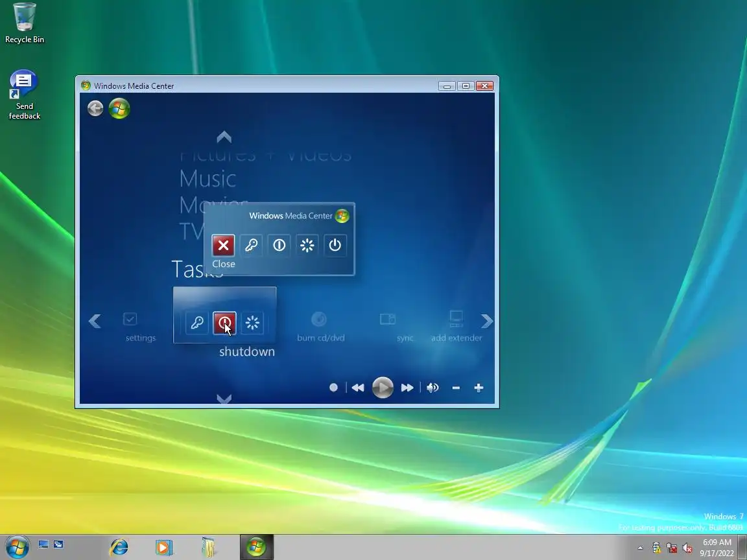Open Windows Media Player from the taskbar

(163, 547)
